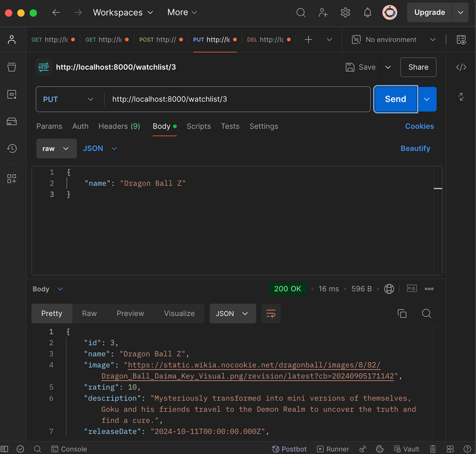This screenshot has height=454, width=476.
Task: Open the trash icon in status bar
Action: pyautogui.click(x=433, y=449)
